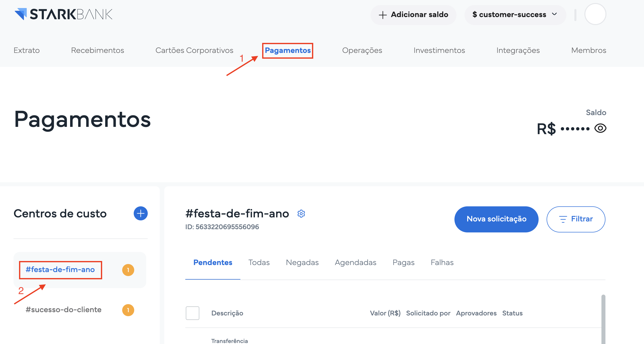644x344 pixels.
Task: Show the hidden balance with eye icon
Action: (600, 128)
